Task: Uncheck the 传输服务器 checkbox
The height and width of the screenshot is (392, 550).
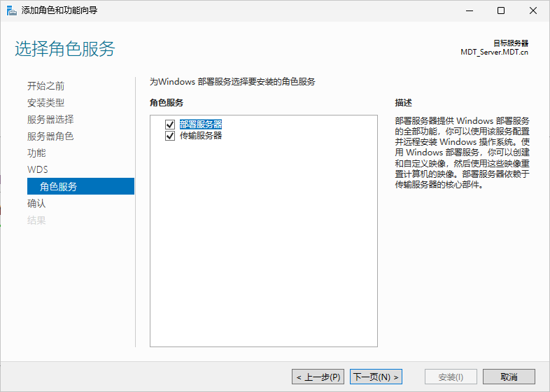Action: click(x=170, y=136)
